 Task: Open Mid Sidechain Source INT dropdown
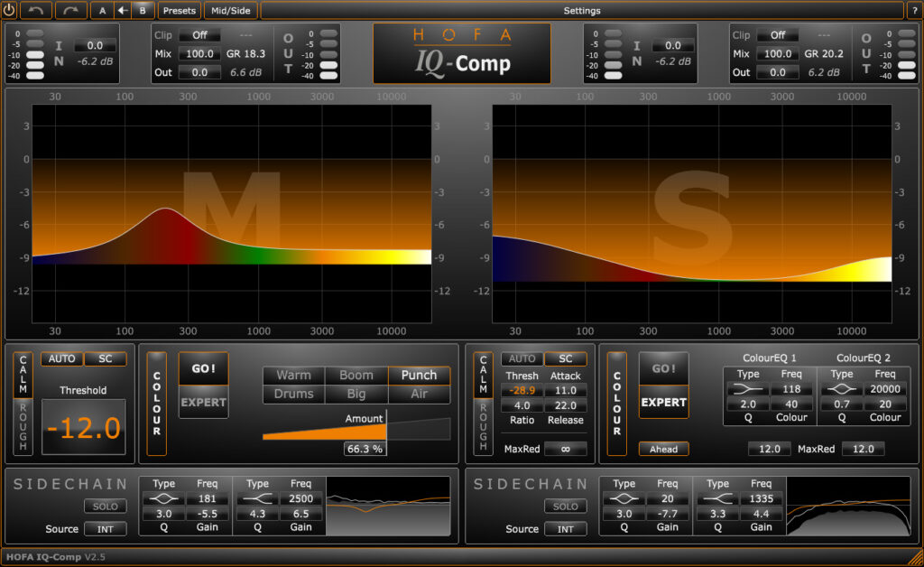tap(106, 529)
